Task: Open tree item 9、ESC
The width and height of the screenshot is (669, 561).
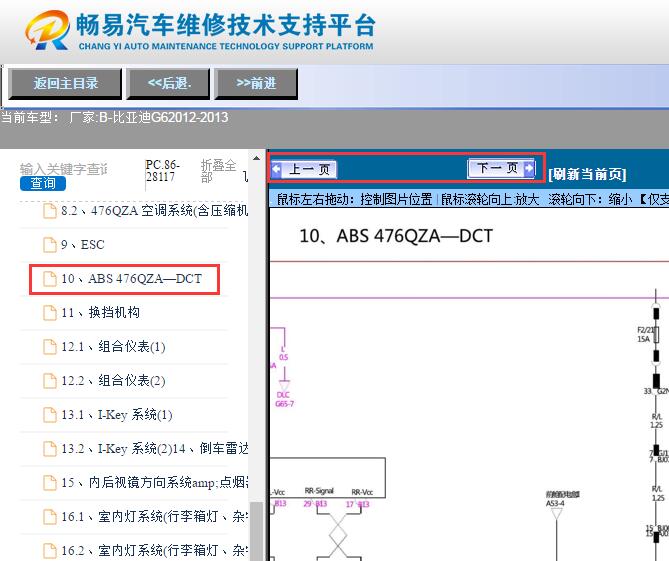Action: [x=82, y=245]
